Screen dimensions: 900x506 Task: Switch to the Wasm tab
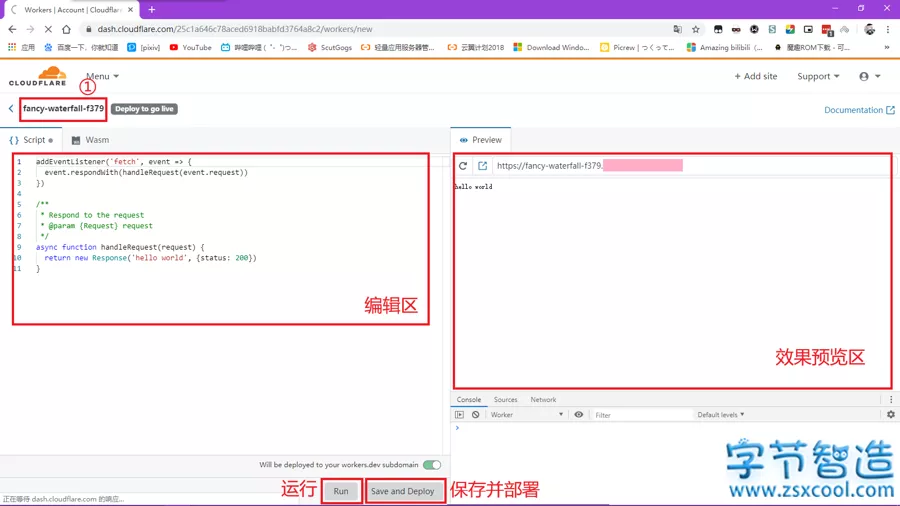91,140
